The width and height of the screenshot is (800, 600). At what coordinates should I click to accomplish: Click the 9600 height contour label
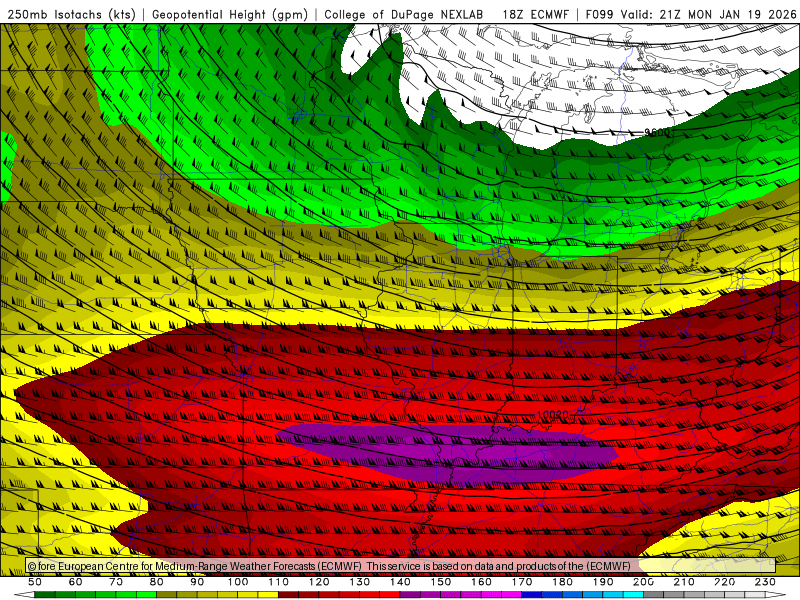[656, 133]
